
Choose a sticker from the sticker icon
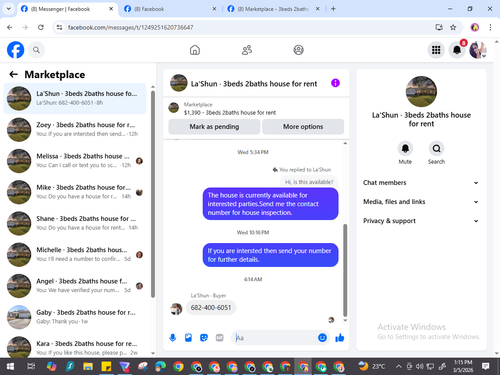(204, 338)
